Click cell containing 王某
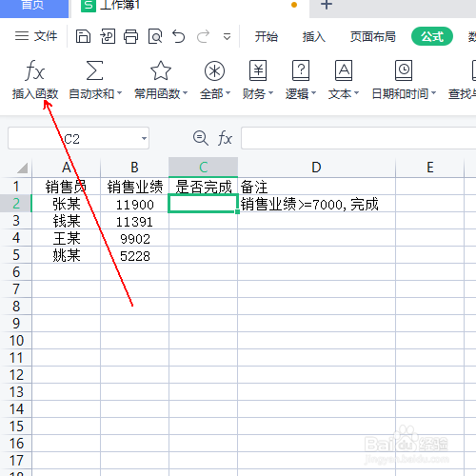The height and width of the screenshot is (476, 476). [67, 238]
